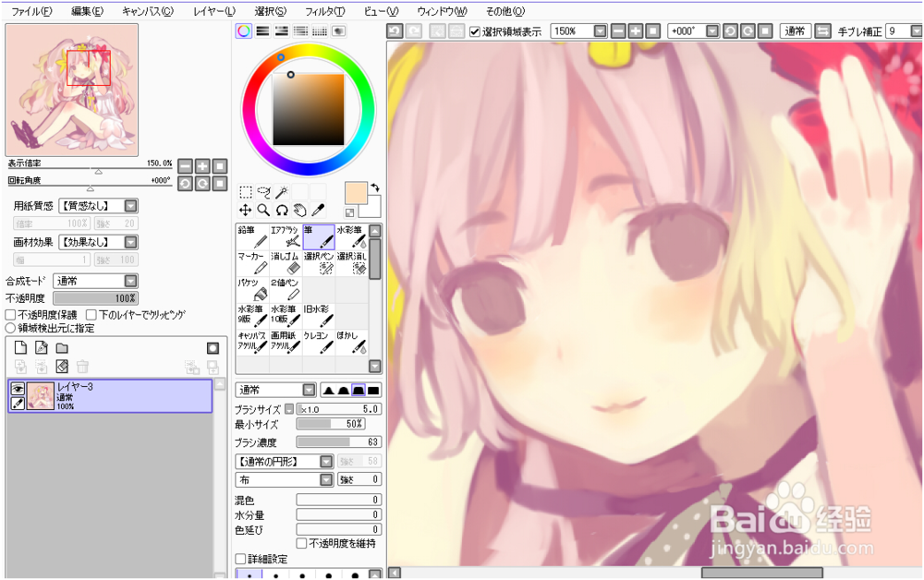Choose the 消しゴム eraser tool
The height and width of the screenshot is (580, 924).
pyautogui.click(x=286, y=263)
